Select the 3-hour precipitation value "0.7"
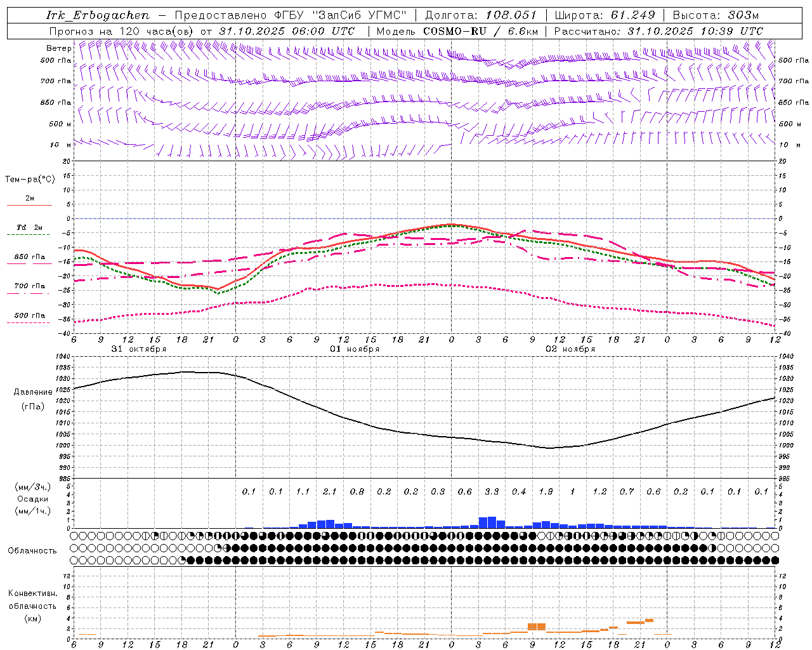Screen dimensions: 812x650 [627, 491]
